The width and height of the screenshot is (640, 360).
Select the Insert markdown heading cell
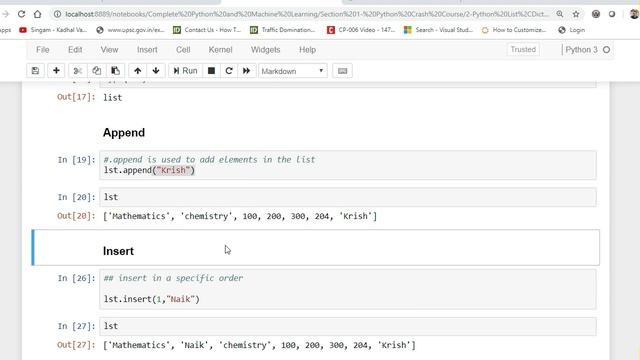pos(316,247)
